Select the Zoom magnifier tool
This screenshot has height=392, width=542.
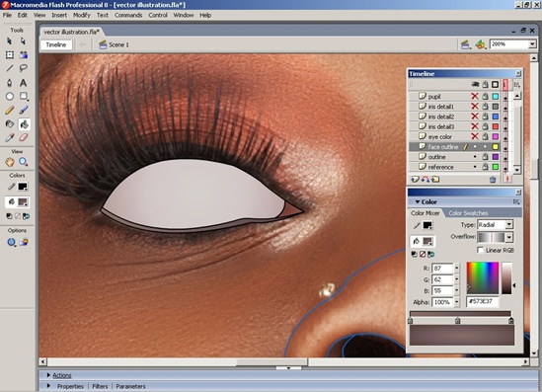(x=23, y=161)
